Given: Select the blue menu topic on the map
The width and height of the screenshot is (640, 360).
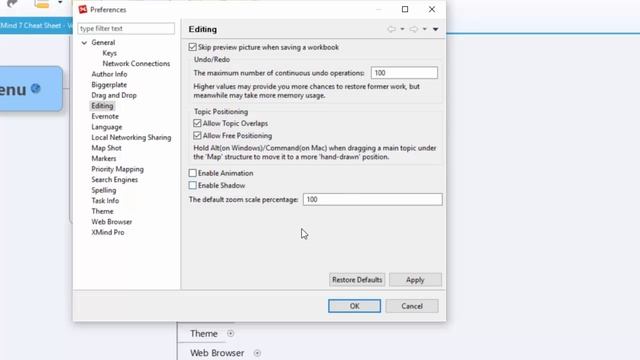Looking at the screenshot, I should tap(31, 89).
